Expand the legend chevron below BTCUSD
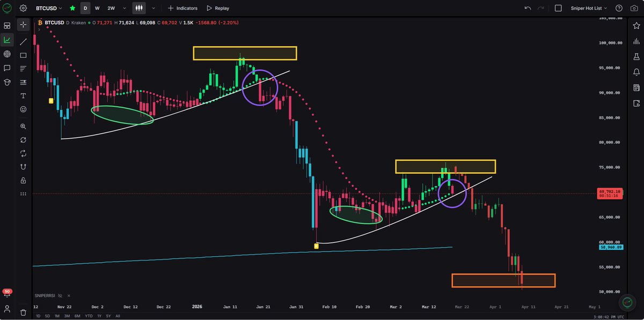Screen dimensions: 644x320 [39, 30]
